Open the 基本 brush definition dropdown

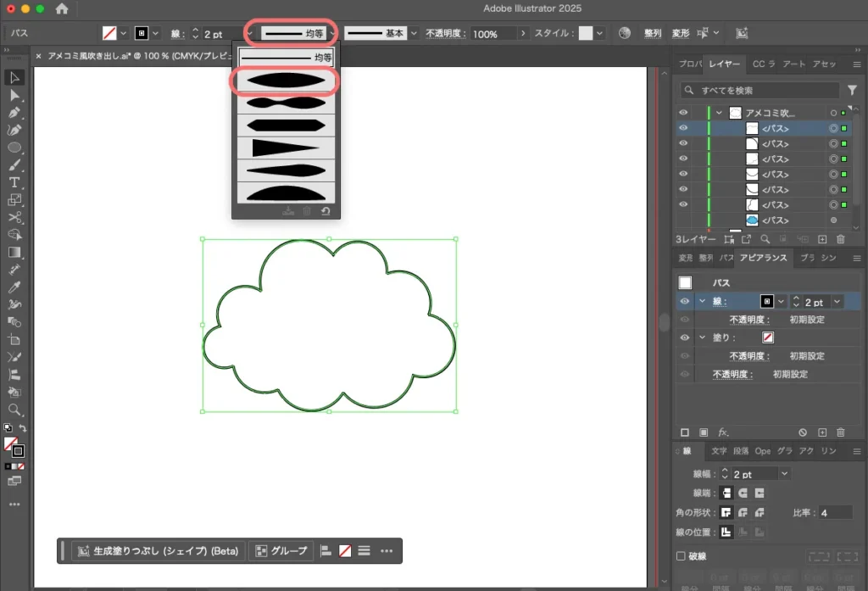(414, 34)
